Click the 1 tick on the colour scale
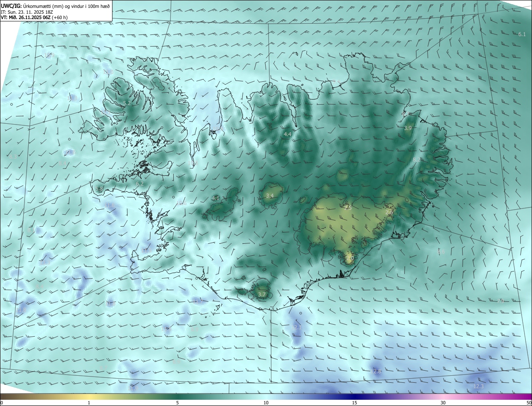Image resolution: width=532 pixels, height=406 pixels. coord(89,403)
